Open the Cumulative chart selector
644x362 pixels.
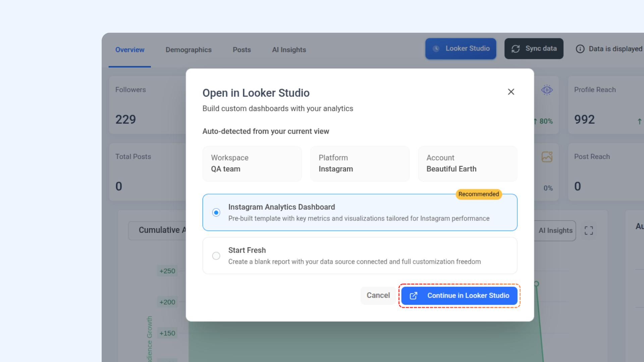click(x=158, y=230)
